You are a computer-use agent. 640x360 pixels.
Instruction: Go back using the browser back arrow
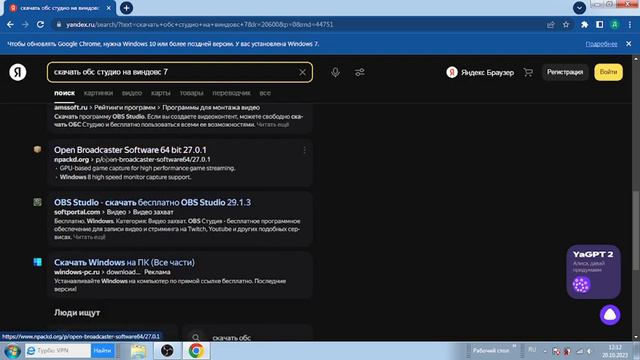coord(10,24)
